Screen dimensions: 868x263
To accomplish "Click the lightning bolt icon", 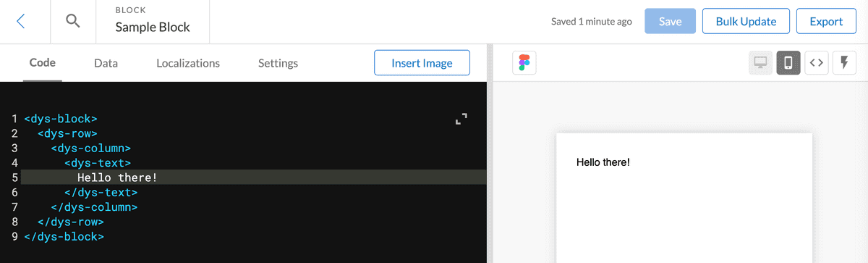I will click(x=844, y=63).
